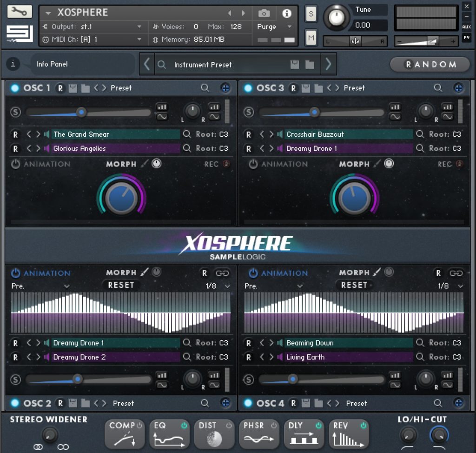Image resolution: width=476 pixels, height=453 pixels.
Task: Open the reverb effect graphic
Action: pos(349,440)
